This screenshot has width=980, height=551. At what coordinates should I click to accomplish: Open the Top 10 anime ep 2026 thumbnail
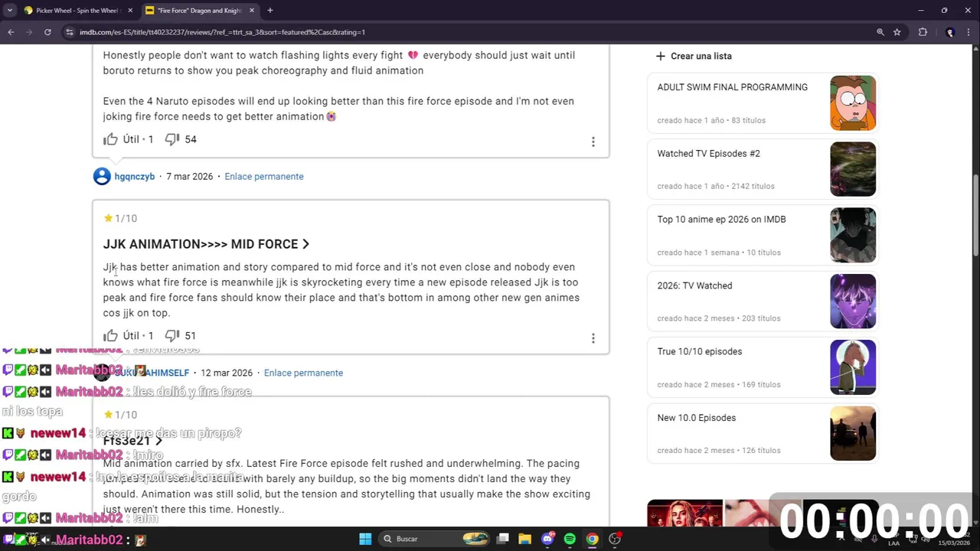coord(853,236)
